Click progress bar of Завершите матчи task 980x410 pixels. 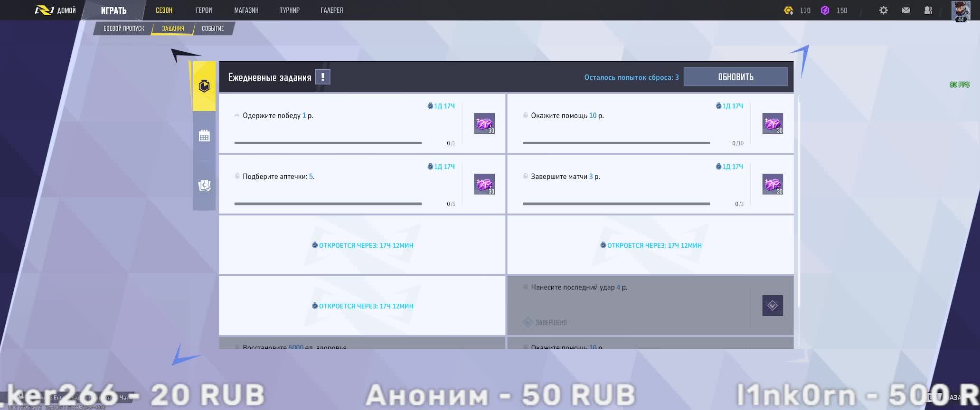(x=616, y=204)
